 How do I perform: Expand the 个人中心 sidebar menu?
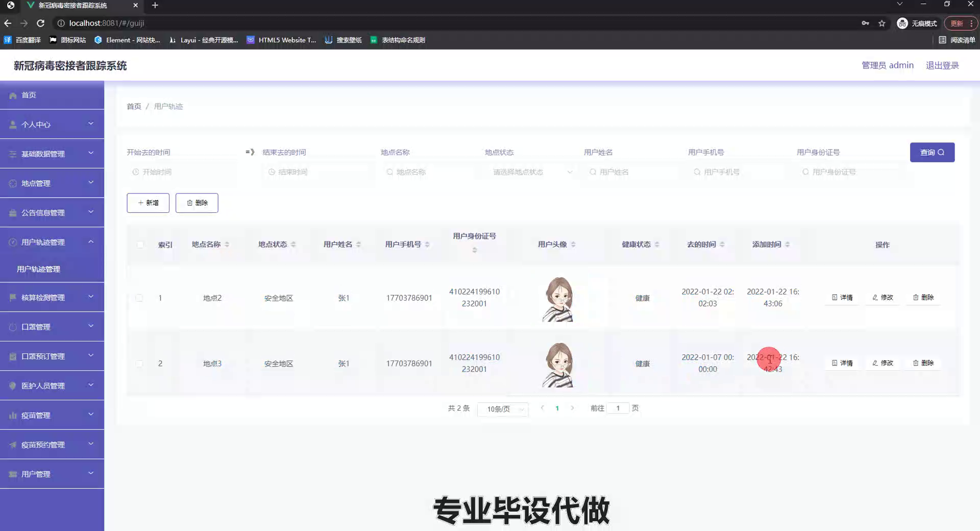tap(52, 124)
